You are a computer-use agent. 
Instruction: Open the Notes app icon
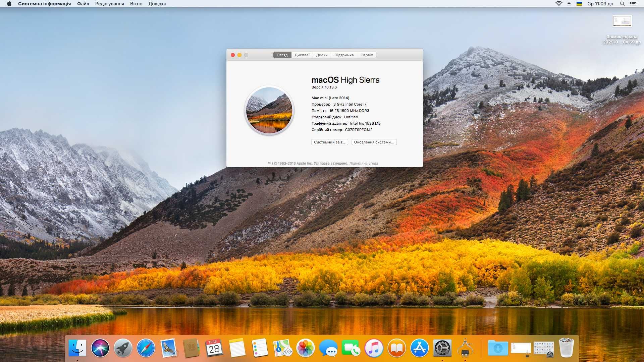[237, 348]
